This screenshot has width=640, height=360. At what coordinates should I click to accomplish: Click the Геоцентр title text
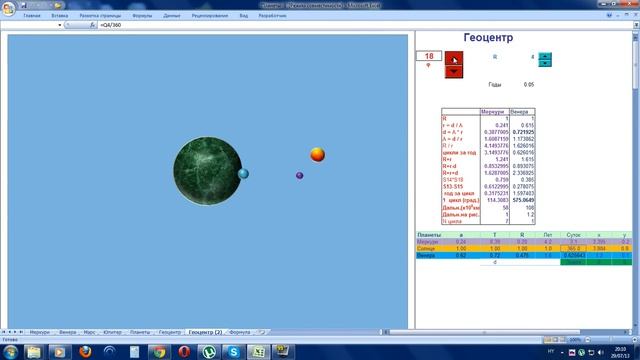coord(488,38)
